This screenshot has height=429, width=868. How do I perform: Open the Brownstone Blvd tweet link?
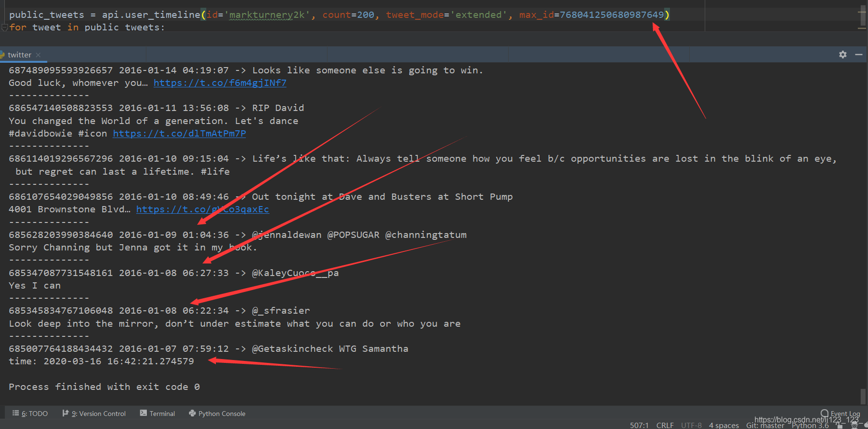pyautogui.click(x=202, y=209)
